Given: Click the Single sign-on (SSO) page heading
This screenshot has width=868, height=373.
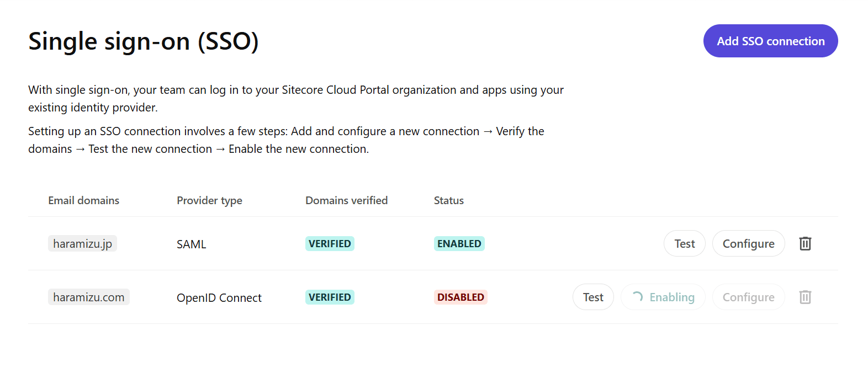Looking at the screenshot, I should pyautogui.click(x=144, y=41).
